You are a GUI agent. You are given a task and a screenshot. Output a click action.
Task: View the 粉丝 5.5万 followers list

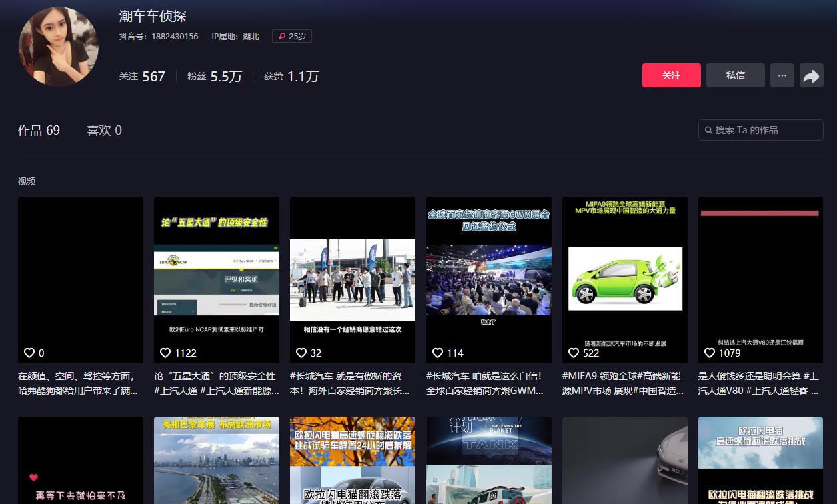tap(215, 77)
